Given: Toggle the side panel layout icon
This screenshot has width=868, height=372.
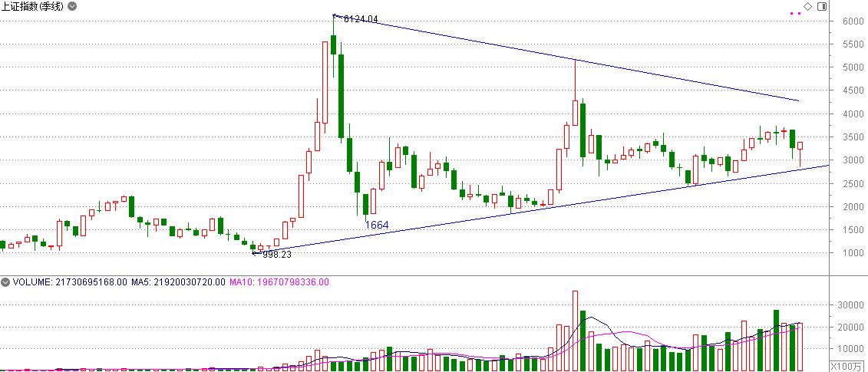Looking at the screenshot, I should coord(821,7).
